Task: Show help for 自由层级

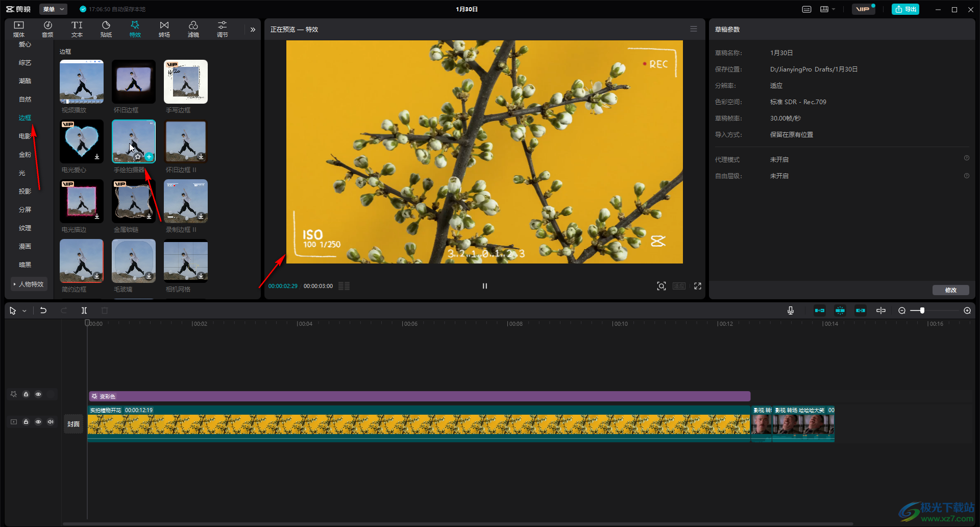Action: 967,176
